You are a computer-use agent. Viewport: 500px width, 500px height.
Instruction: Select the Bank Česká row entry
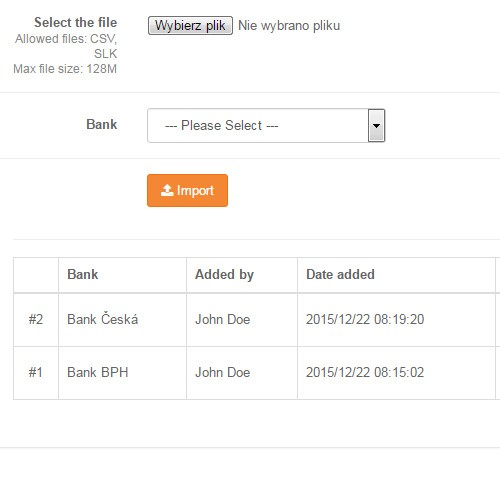(103, 319)
